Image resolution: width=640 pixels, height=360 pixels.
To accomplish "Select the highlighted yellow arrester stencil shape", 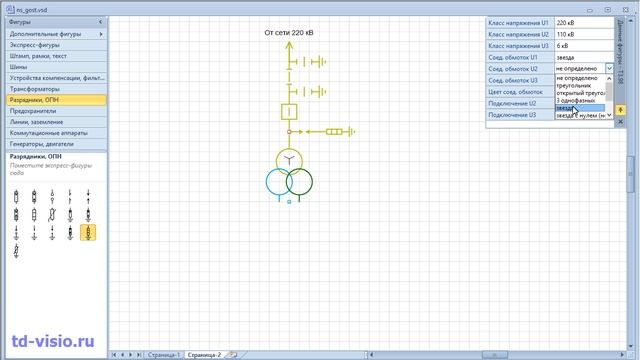I will tap(88, 232).
